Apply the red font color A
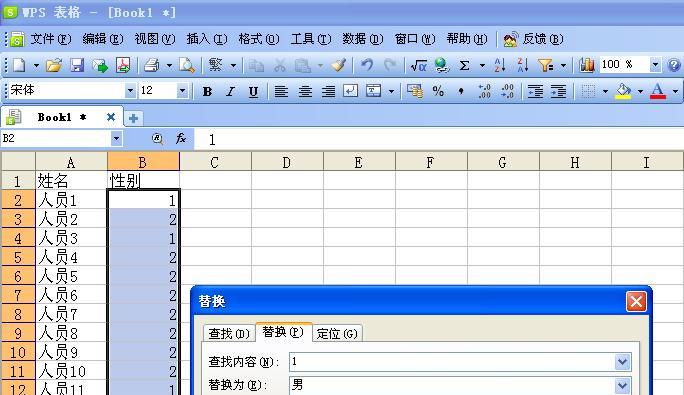The width and height of the screenshot is (684, 395). click(658, 91)
